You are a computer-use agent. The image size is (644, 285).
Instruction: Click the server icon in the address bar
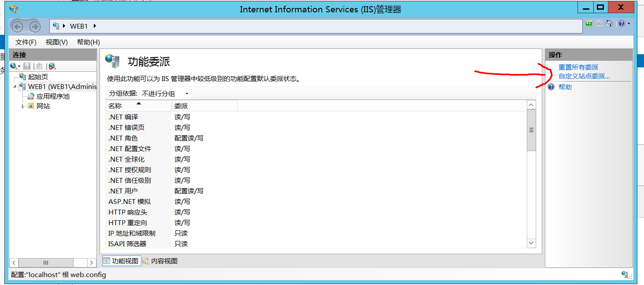(x=56, y=26)
